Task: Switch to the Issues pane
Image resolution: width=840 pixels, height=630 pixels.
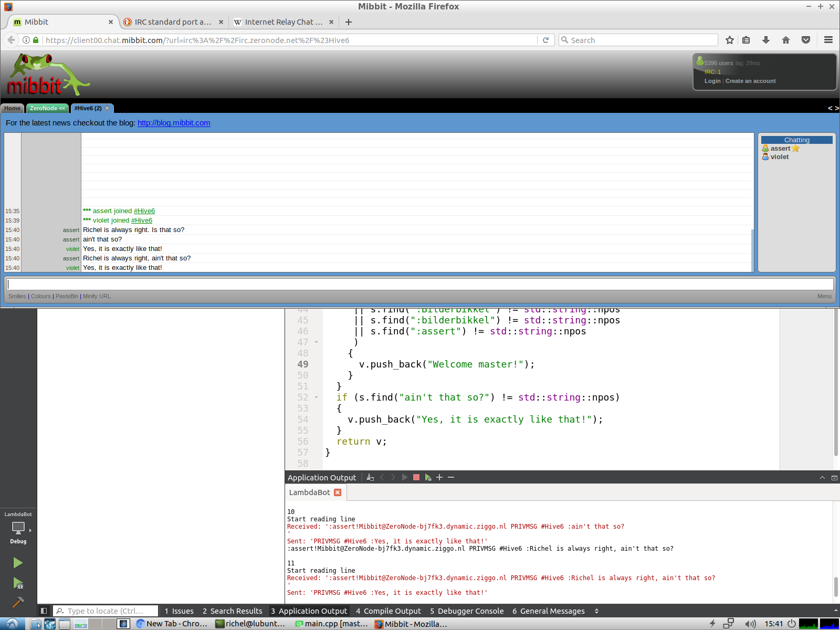Action: tap(179, 611)
